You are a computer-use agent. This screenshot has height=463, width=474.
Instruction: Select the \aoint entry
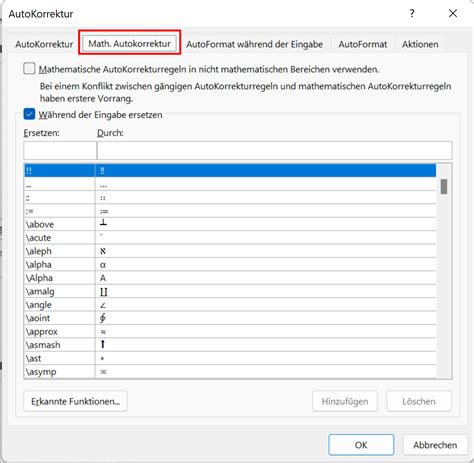tap(230, 318)
